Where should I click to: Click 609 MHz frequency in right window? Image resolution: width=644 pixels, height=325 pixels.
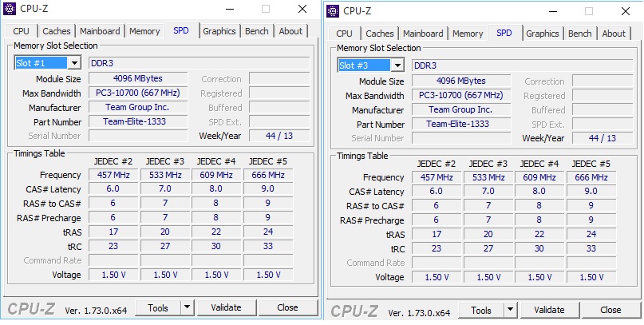pyautogui.click(x=539, y=177)
